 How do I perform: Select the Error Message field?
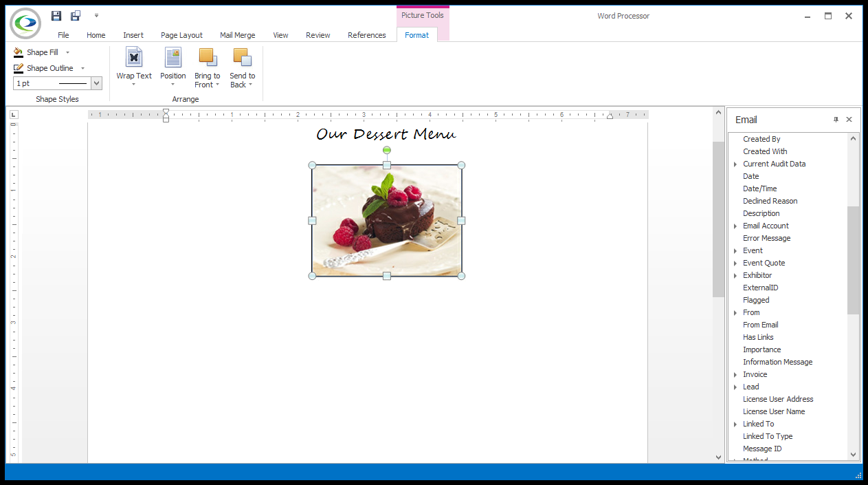(766, 238)
